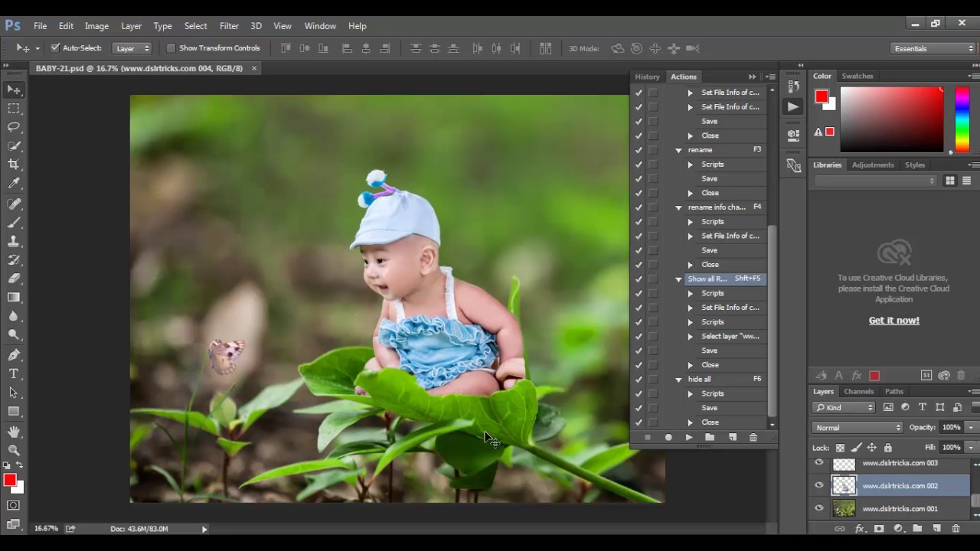Open the Normal blend mode dropdown
980x551 pixels.
pos(858,428)
